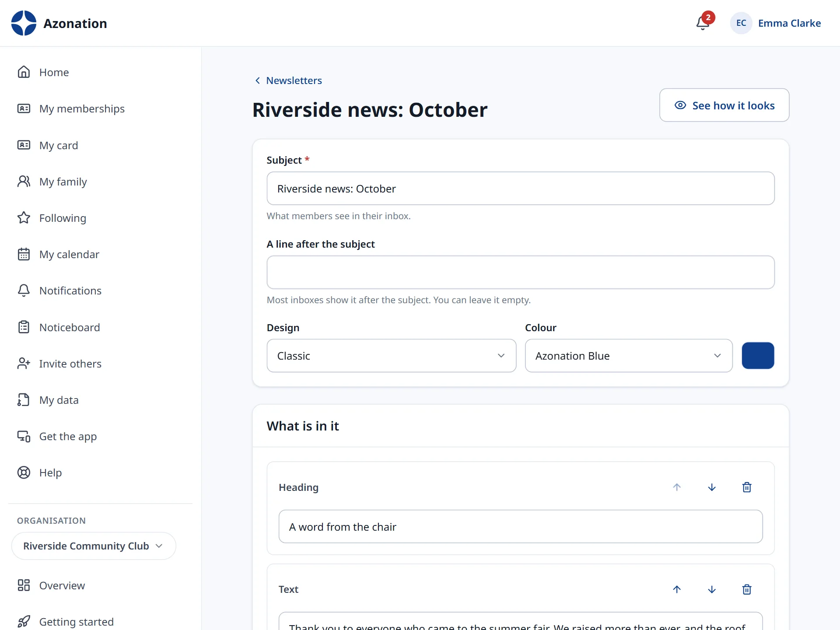Click the Subject input field

point(521,189)
